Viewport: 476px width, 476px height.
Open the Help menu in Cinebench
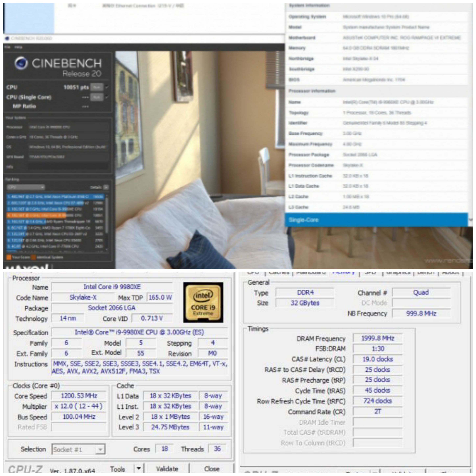[18, 47]
